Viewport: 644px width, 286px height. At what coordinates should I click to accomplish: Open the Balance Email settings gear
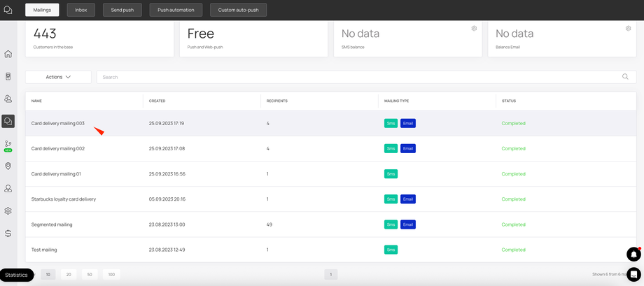[x=628, y=28]
